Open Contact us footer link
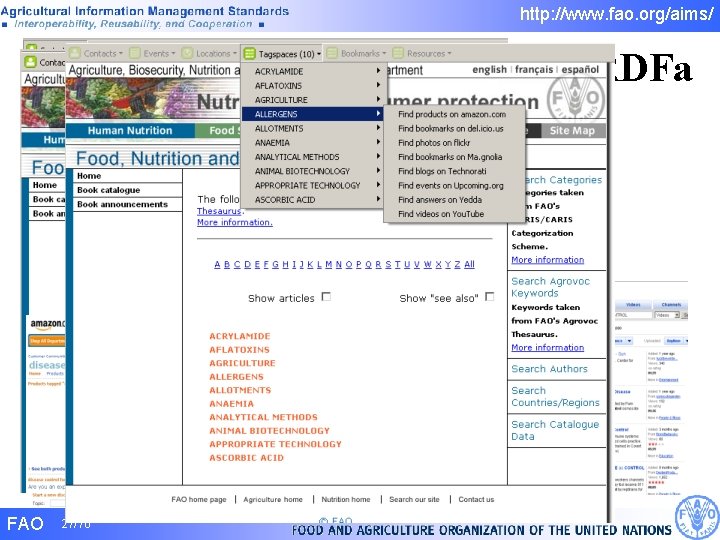Image resolution: width=720 pixels, height=540 pixels. coord(476,499)
